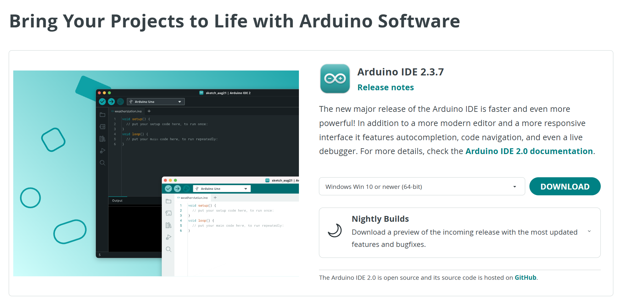This screenshot has width=644, height=302.
Task: Click the Arduino IDE screenshot image
Action: click(x=156, y=173)
